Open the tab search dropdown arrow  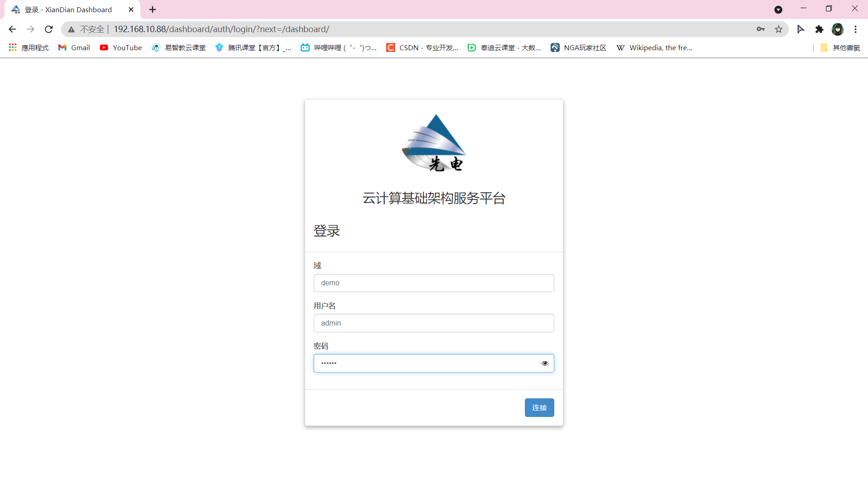tap(778, 9)
